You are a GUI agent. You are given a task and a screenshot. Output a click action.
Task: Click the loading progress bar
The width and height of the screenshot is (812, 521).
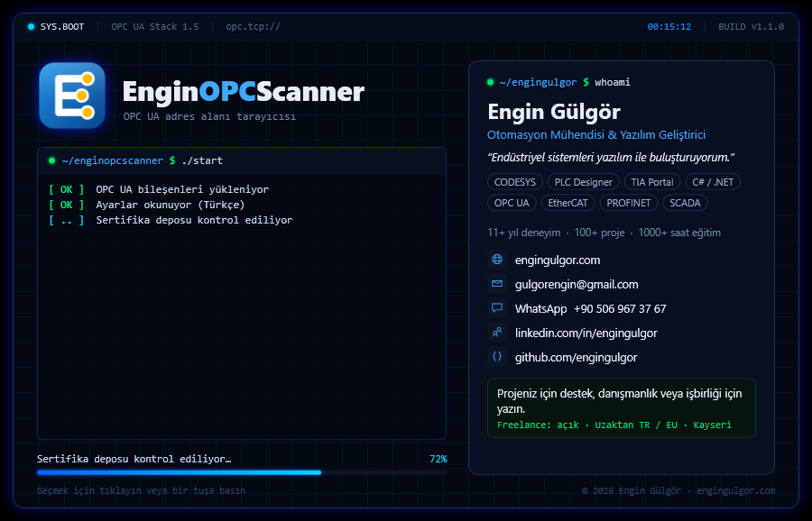(x=242, y=472)
